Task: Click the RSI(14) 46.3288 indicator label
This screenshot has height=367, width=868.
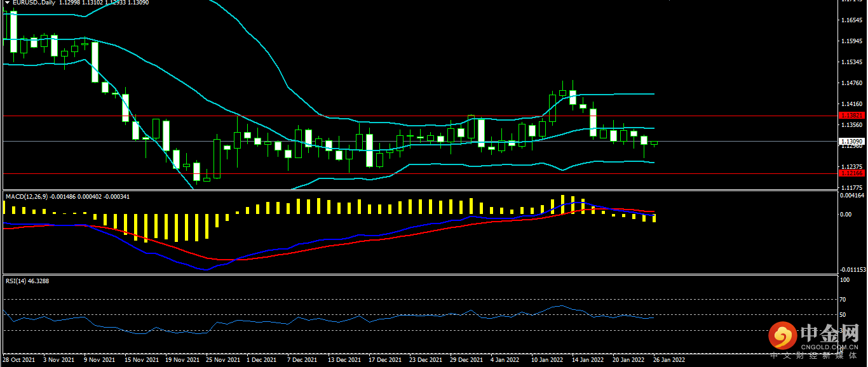Action: pos(27,281)
